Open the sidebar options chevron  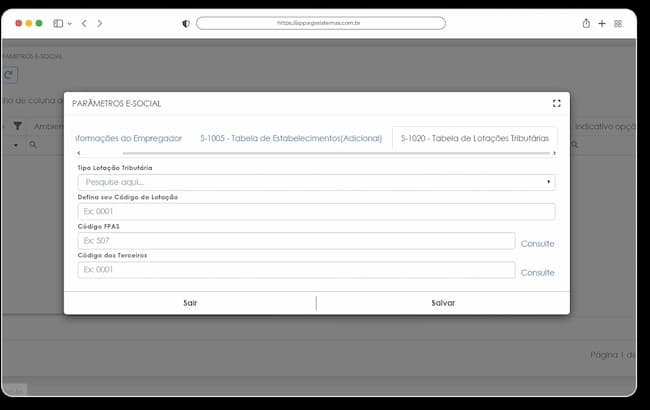[70, 24]
